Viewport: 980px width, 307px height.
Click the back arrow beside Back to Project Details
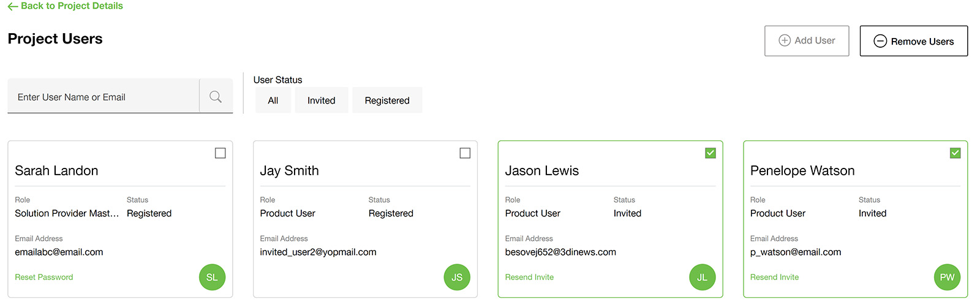coord(13,6)
